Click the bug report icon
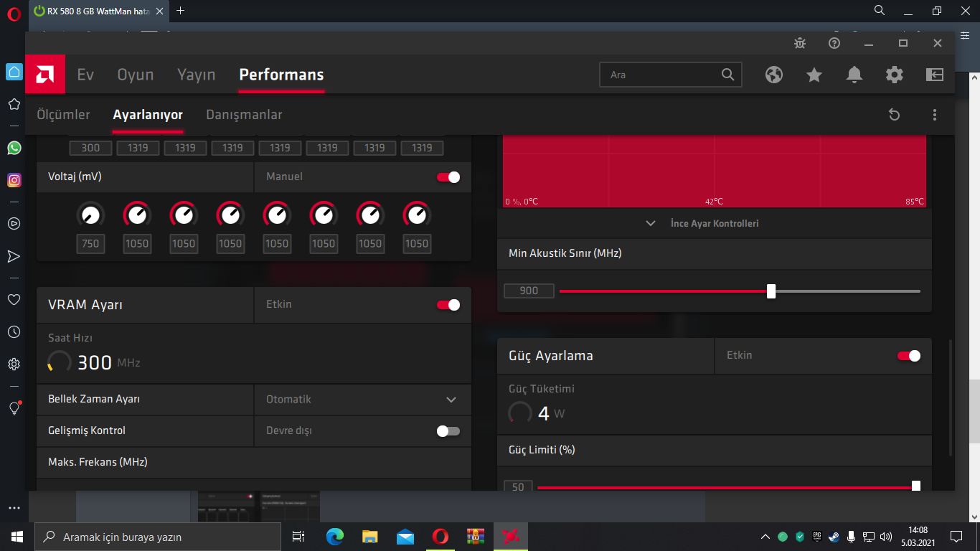 click(800, 43)
